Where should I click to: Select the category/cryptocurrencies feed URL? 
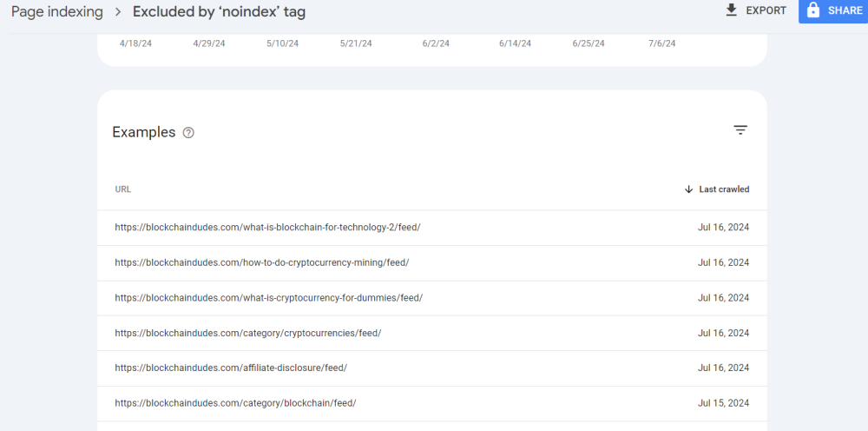point(247,333)
